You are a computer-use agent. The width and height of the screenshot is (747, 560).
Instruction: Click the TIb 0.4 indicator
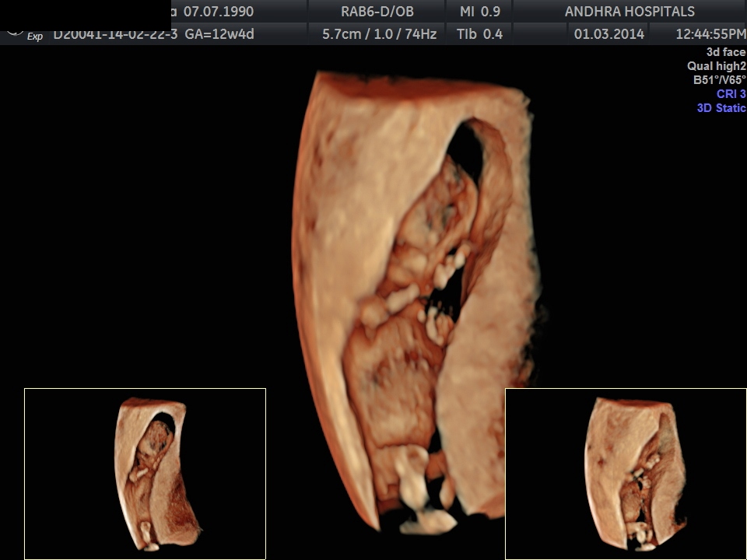pyautogui.click(x=479, y=34)
